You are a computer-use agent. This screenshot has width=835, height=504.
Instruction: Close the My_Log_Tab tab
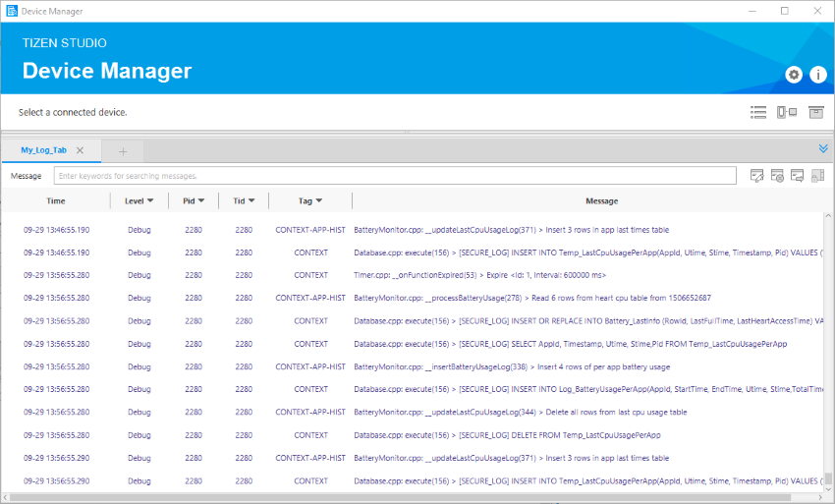[x=81, y=150]
